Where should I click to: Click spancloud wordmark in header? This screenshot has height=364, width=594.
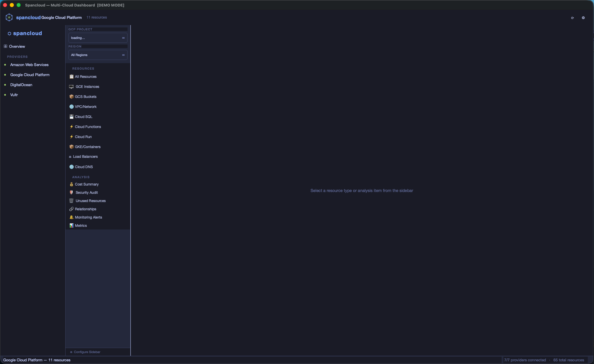click(x=28, y=17)
